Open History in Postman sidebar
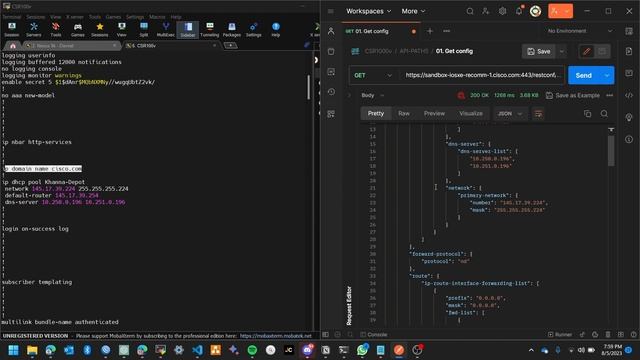 (x=331, y=92)
